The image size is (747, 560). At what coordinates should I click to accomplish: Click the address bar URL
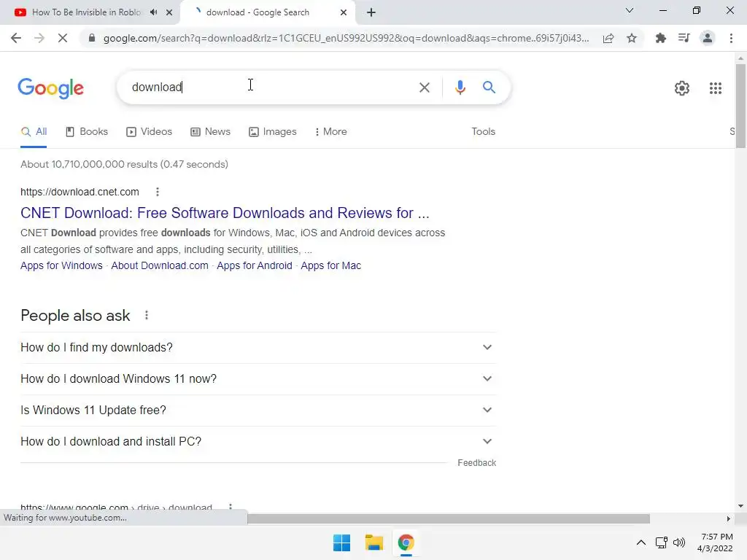click(x=346, y=38)
